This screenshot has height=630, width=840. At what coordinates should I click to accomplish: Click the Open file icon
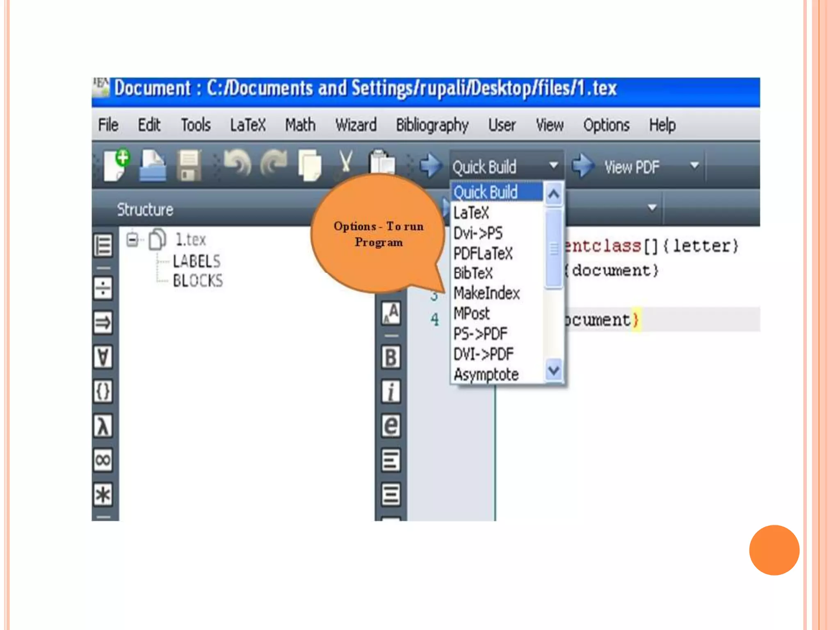click(153, 165)
